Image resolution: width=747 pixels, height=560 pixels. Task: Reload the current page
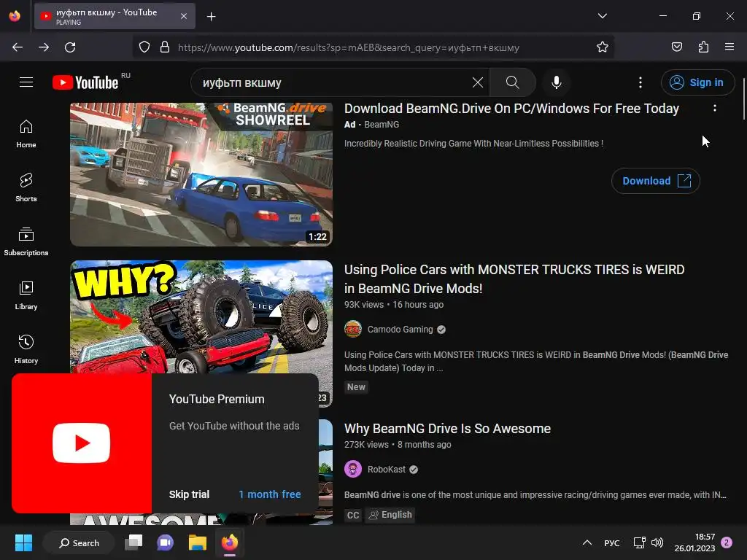point(70,47)
